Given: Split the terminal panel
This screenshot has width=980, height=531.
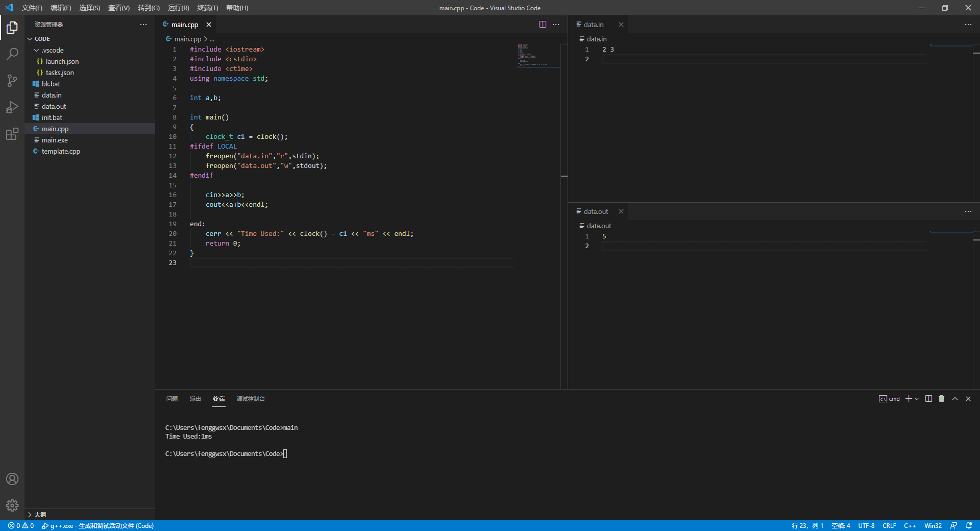Looking at the screenshot, I should (928, 399).
